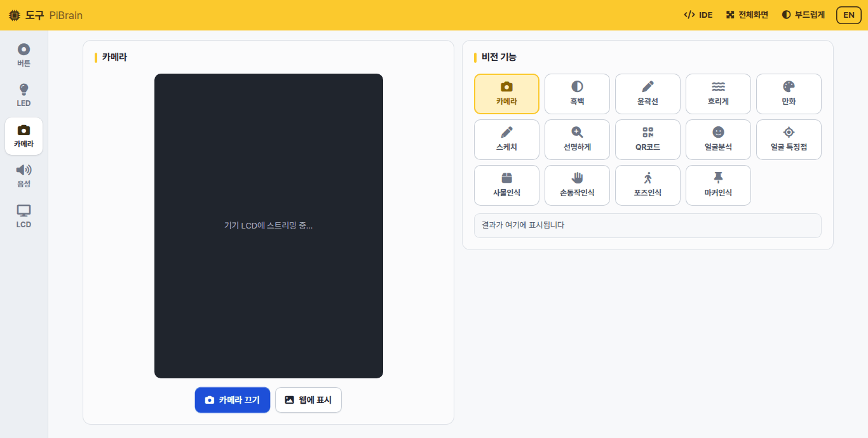This screenshot has width=868, height=438.
Task: Open the LCD sidebar section
Action: click(x=24, y=216)
